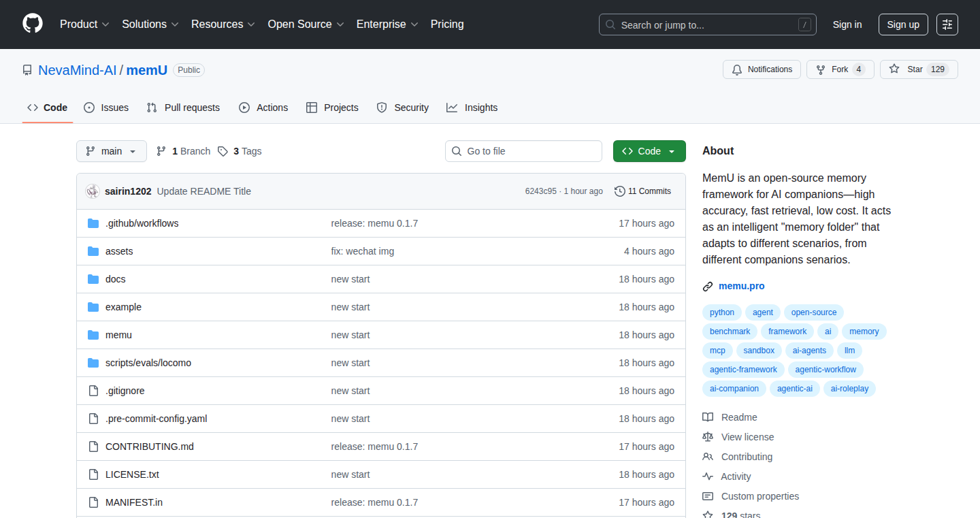View the 3 Tags list
The image size is (980, 518).
click(240, 151)
